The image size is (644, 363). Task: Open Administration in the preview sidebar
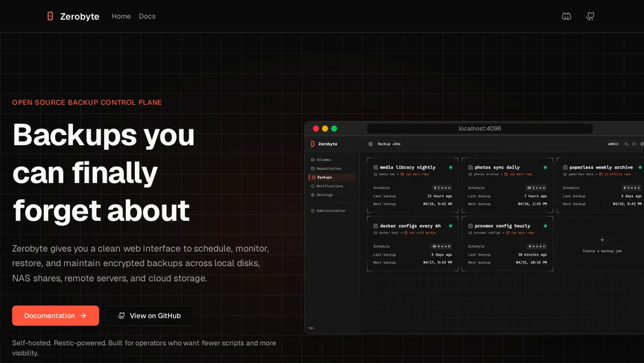click(331, 211)
